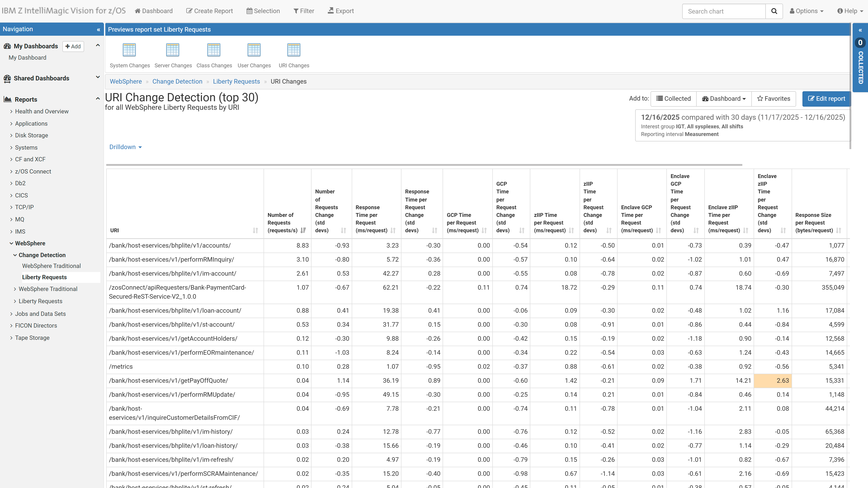
Task: Expand the Shared Dashboards section
Action: point(98,77)
